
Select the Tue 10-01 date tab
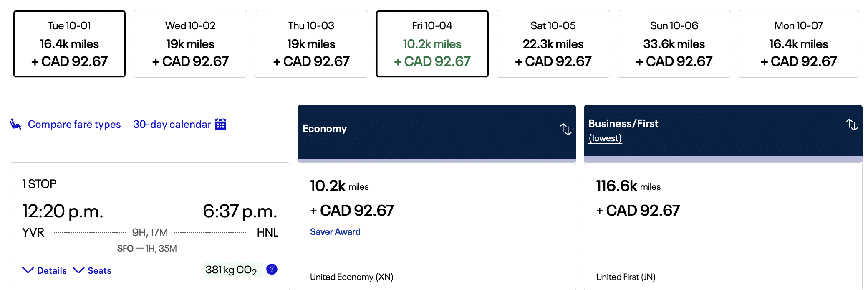click(69, 44)
